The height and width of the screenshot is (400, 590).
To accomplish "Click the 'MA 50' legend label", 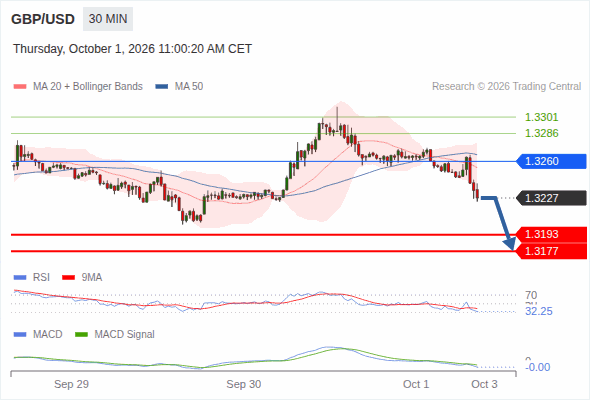I will point(189,87).
